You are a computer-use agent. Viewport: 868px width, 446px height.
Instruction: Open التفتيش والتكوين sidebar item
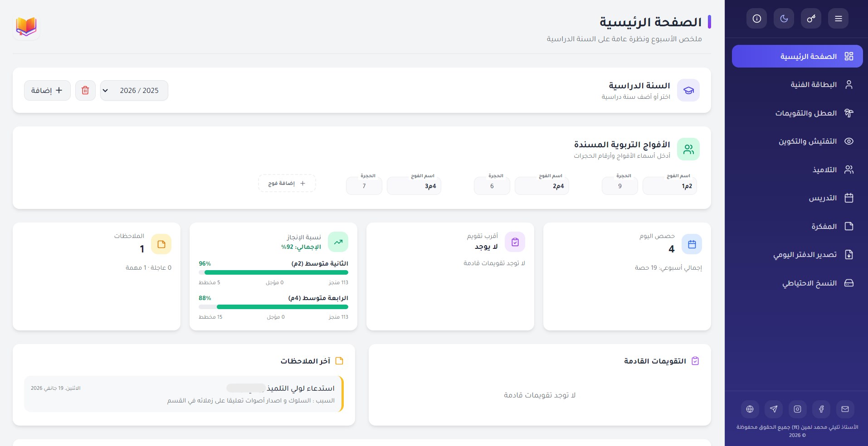point(797,141)
